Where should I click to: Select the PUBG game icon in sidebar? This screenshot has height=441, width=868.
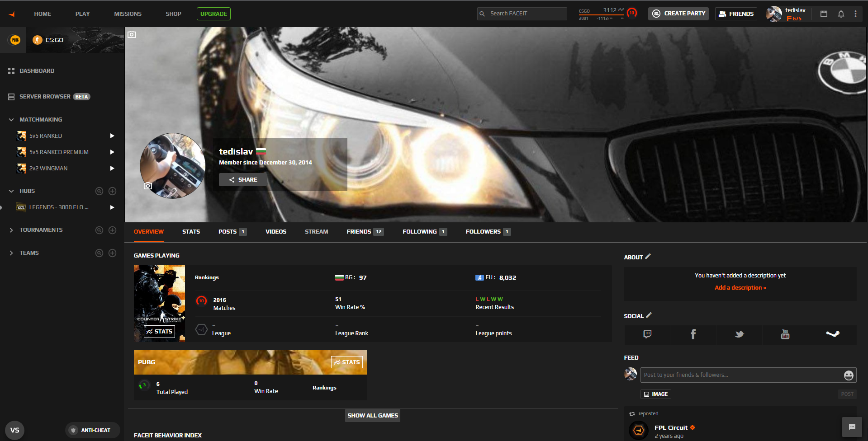click(15, 40)
